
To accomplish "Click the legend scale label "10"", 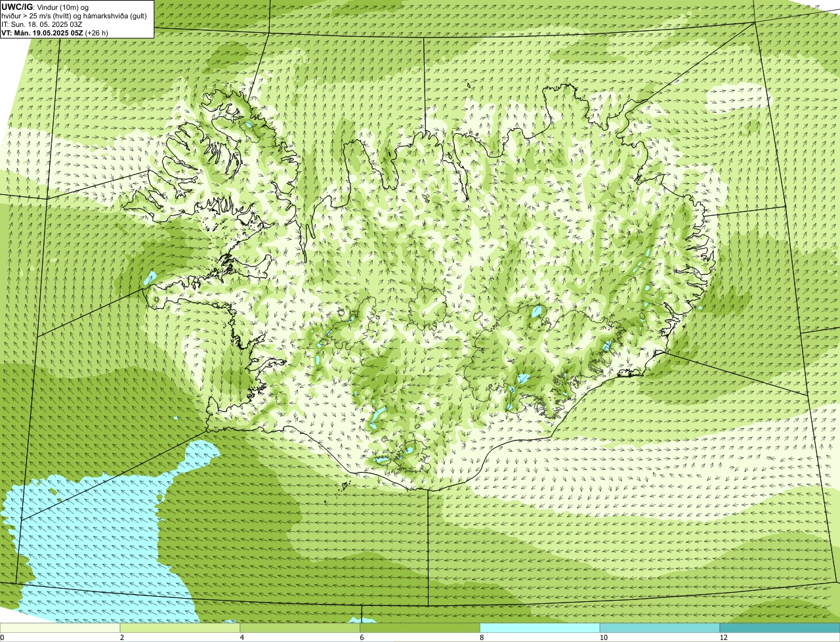I will click(603, 637).
